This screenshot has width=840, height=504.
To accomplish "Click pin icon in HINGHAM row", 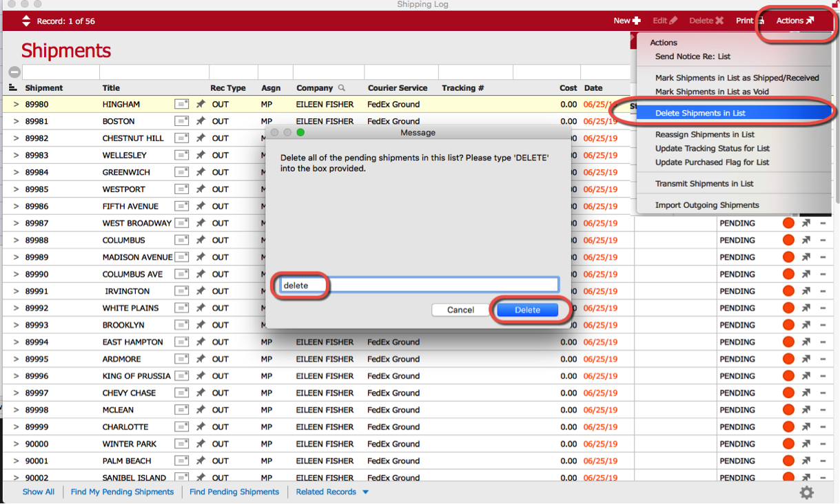I will [201, 104].
